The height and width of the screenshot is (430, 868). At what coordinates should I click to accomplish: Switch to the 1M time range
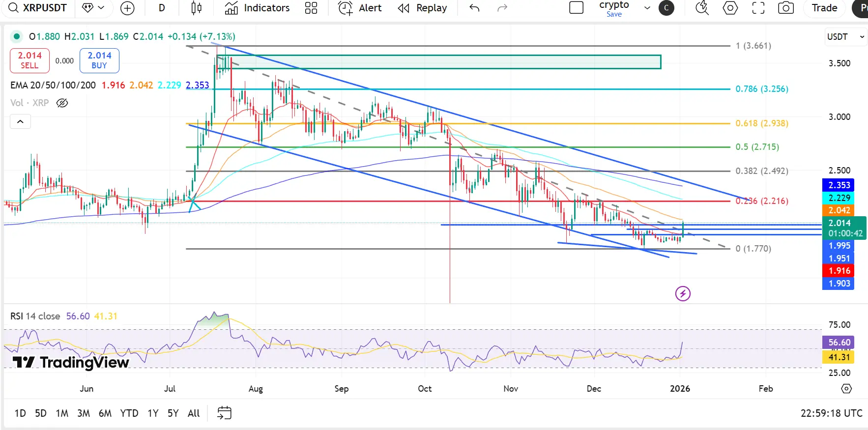point(62,413)
